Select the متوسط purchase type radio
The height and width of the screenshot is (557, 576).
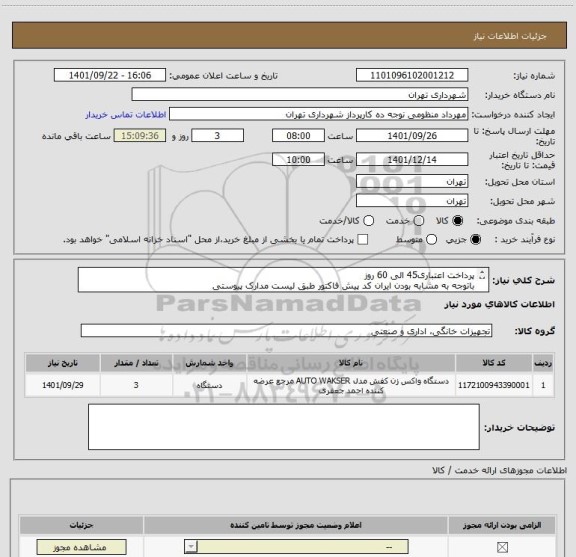pyautogui.click(x=431, y=240)
